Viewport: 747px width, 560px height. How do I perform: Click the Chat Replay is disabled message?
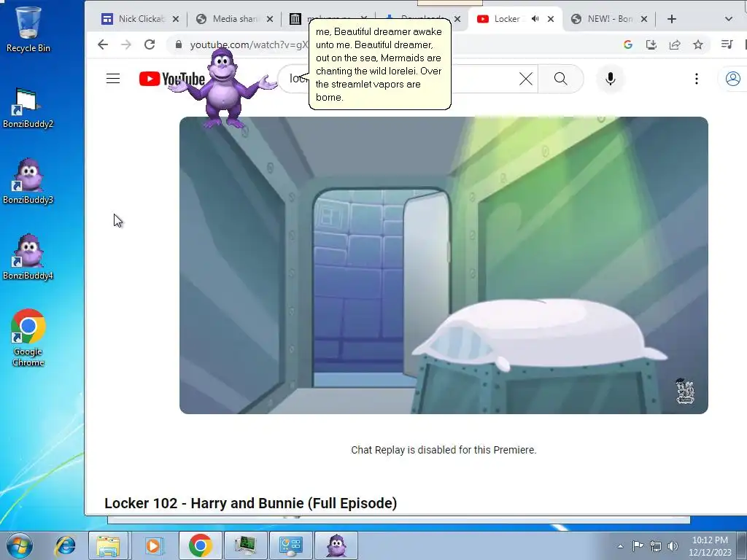[x=444, y=450]
